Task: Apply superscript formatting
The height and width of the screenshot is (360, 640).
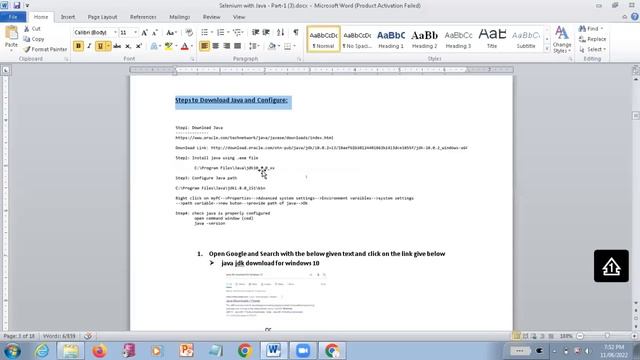Action: tap(139, 46)
